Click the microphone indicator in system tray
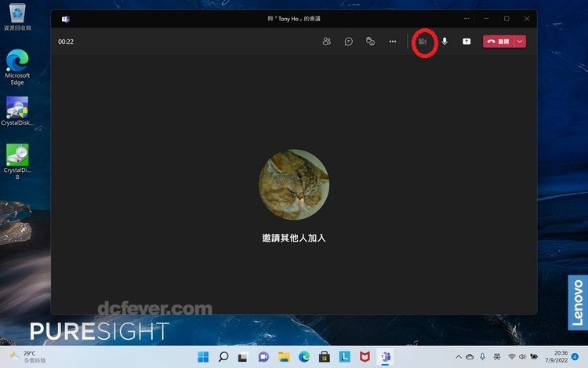The height and width of the screenshot is (368, 588). click(482, 357)
